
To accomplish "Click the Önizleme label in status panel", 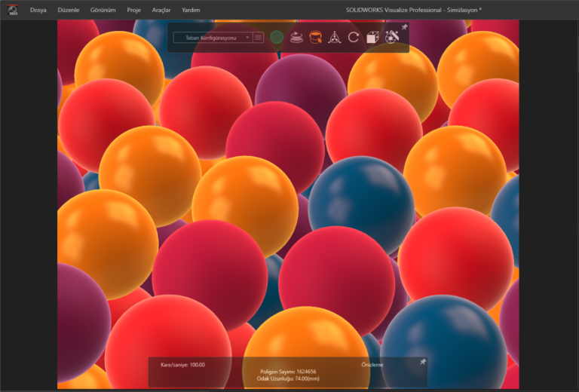I will coord(374,364).
